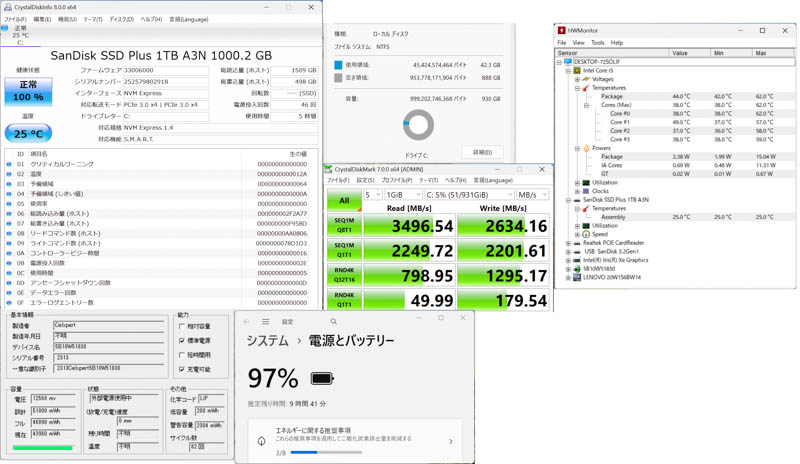The height and width of the screenshot is (464, 800).
Task: Click the flame icon beside Powers
Action: tap(586, 148)
